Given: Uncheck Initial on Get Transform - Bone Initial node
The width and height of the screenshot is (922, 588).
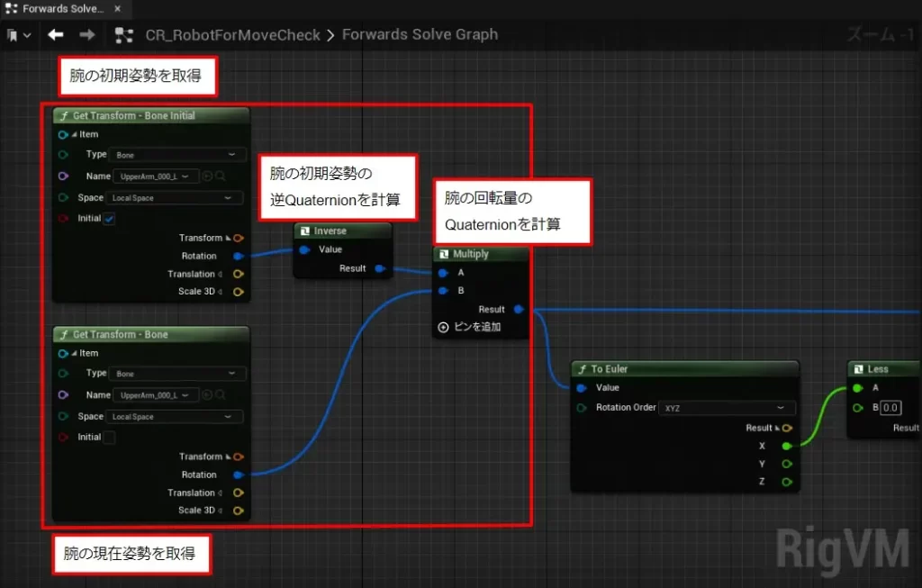Looking at the screenshot, I should point(108,218).
